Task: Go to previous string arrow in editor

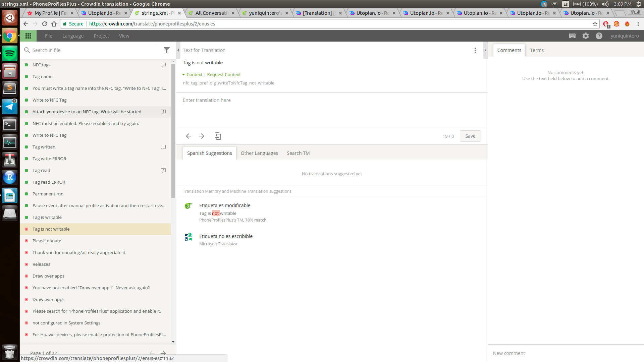Action: point(189,136)
